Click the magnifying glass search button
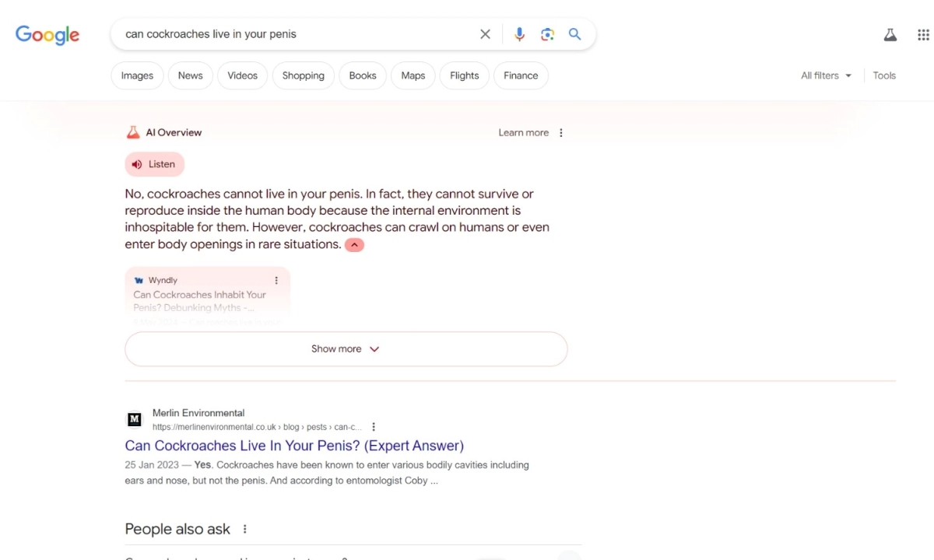The image size is (934, 560). click(x=575, y=34)
